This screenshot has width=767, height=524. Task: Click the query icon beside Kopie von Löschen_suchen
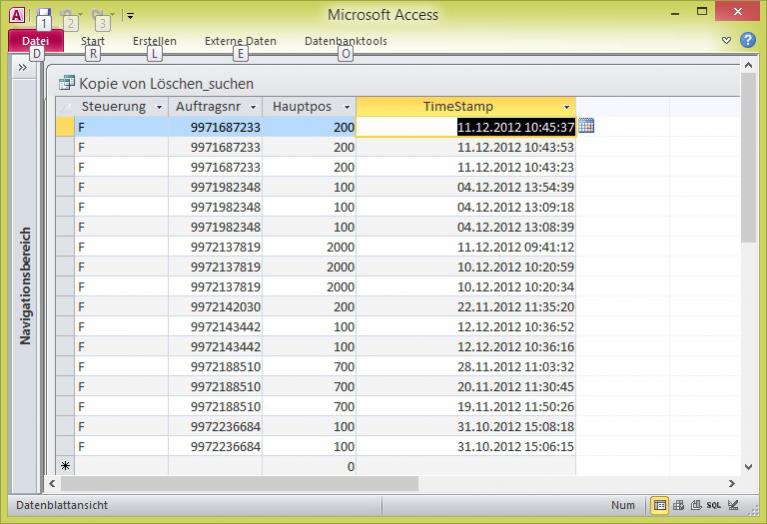(x=67, y=83)
